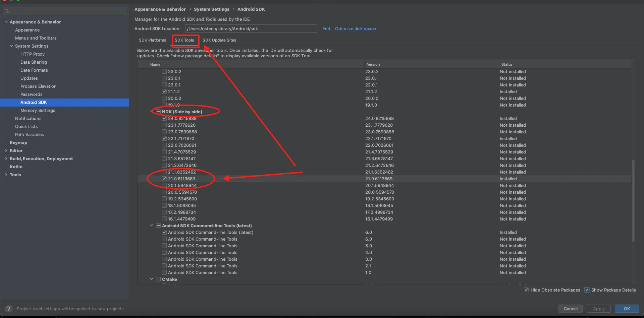Viewport: 644px width, 318px height.
Task: Click the Appearance & Behavior breadcrumb
Action: [160, 9]
